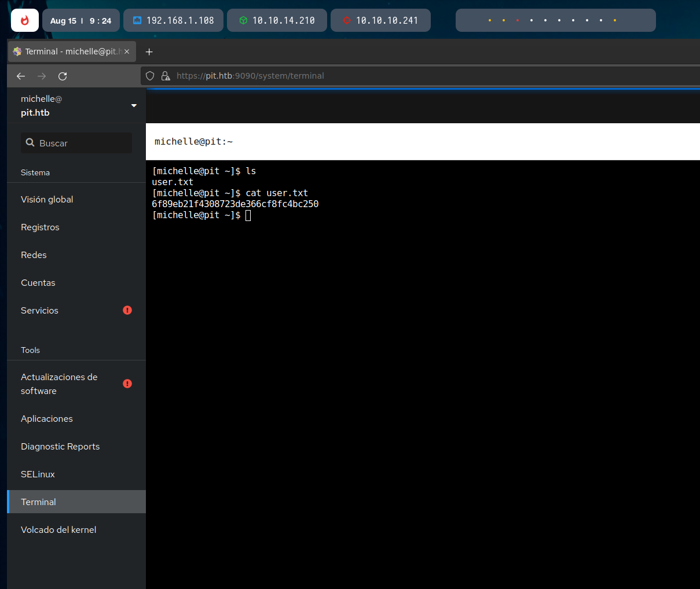Open Volcado del kernel page
Viewport: 700px width, 589px height.
pyautogui.click(x=58, y=530)
